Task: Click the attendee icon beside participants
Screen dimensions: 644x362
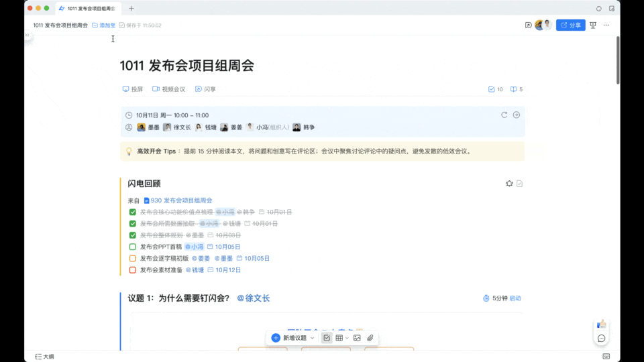Action: click(129, 127)
